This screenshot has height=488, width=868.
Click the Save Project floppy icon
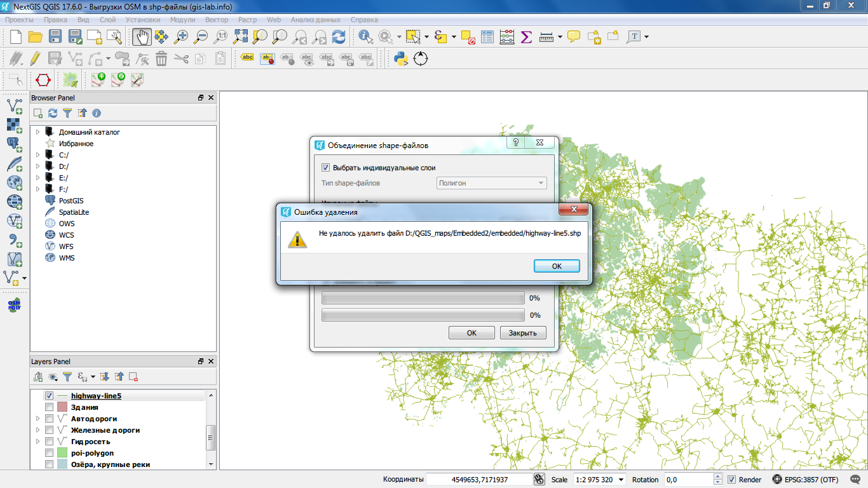[x=55, y=37]
